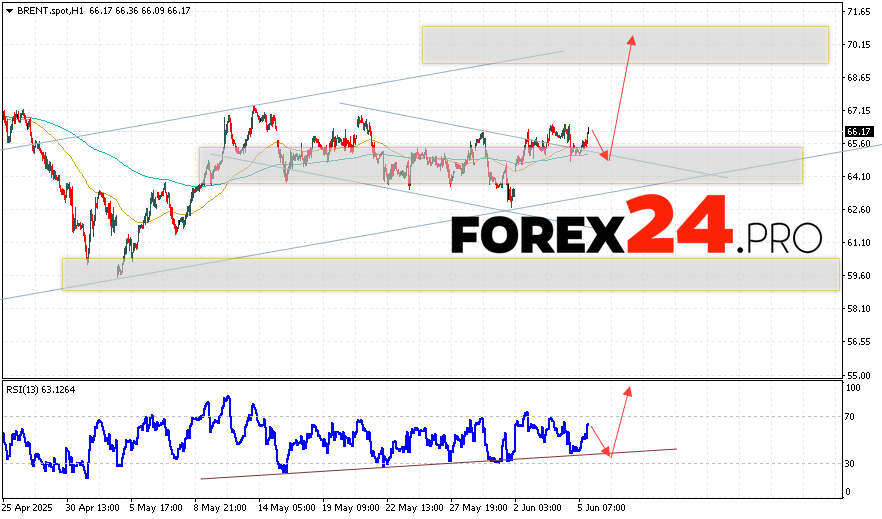
Task: Click the 70.15 price axis label
Action: 858,44
